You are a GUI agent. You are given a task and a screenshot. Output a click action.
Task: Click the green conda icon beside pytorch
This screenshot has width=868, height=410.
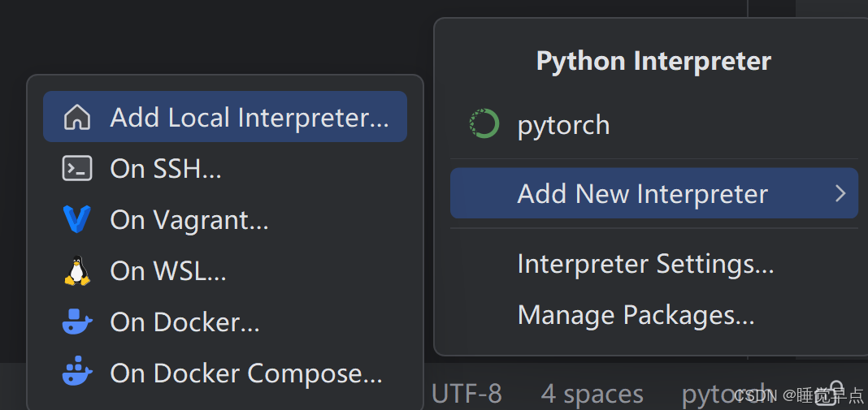(x=484, y=125)
